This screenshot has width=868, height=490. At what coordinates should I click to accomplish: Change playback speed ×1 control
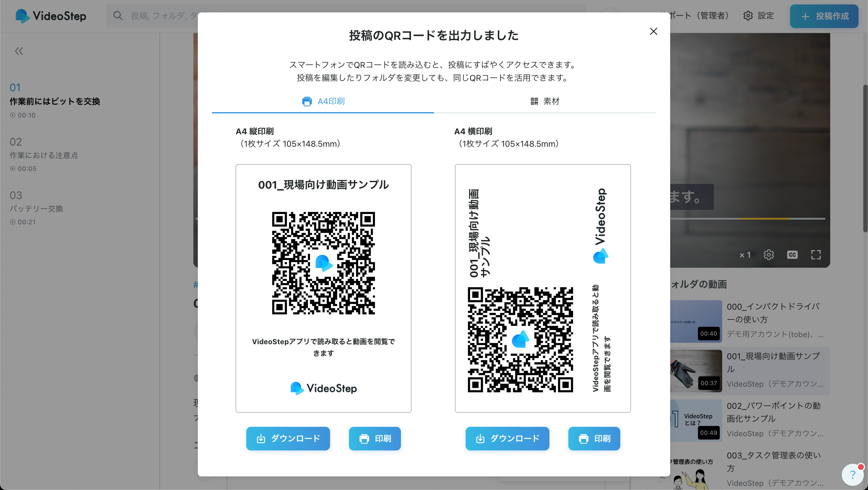745,255
